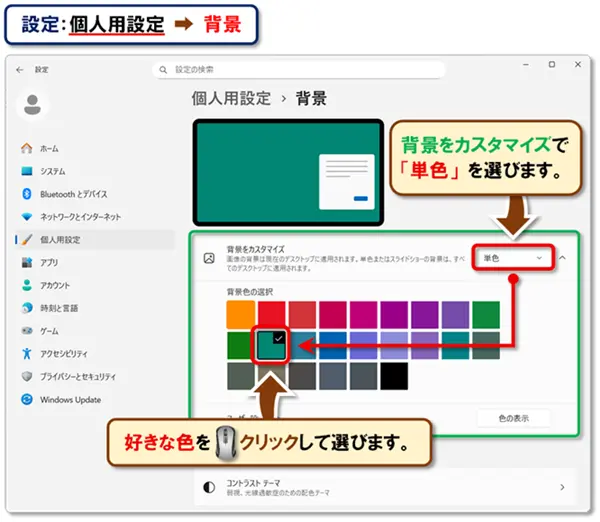Open ゲーム settings

point(49,331)
